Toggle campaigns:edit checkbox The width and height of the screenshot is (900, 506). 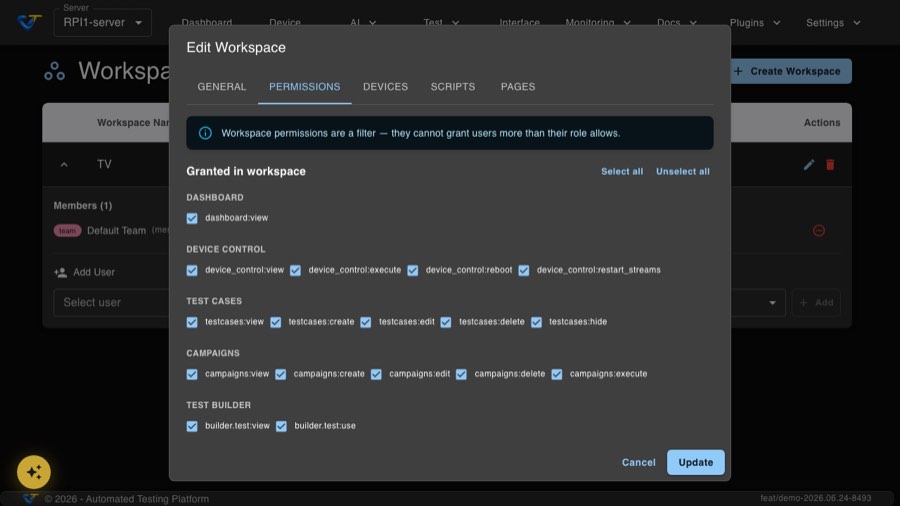pos(376,374)
